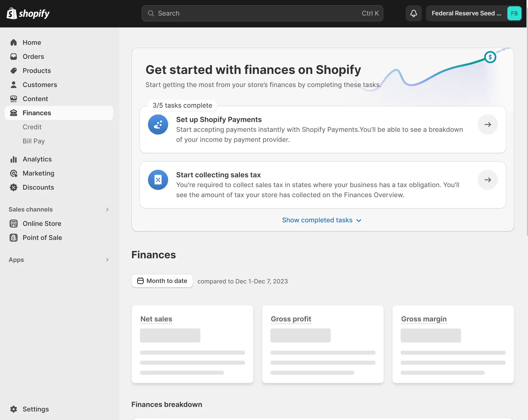Open the notifications bell

pyautogui.click(x=413, y=13)
